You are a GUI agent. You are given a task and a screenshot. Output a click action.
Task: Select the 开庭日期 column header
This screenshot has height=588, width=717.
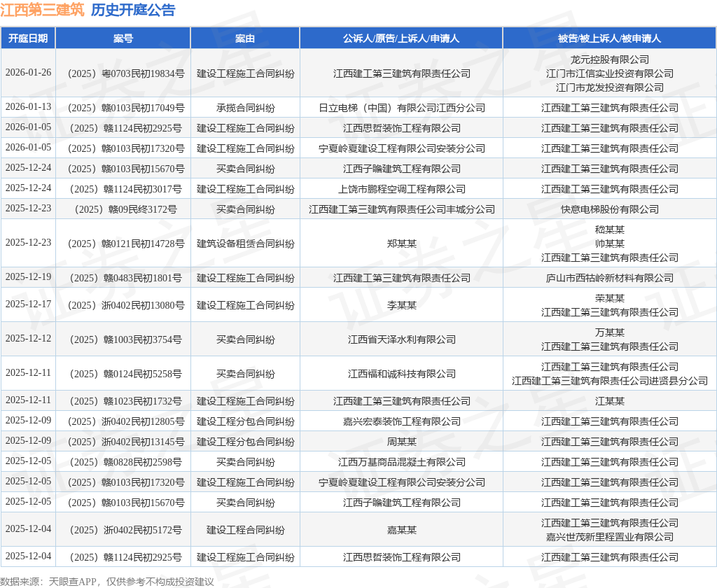pyautogui.click(x=28, y=38)
